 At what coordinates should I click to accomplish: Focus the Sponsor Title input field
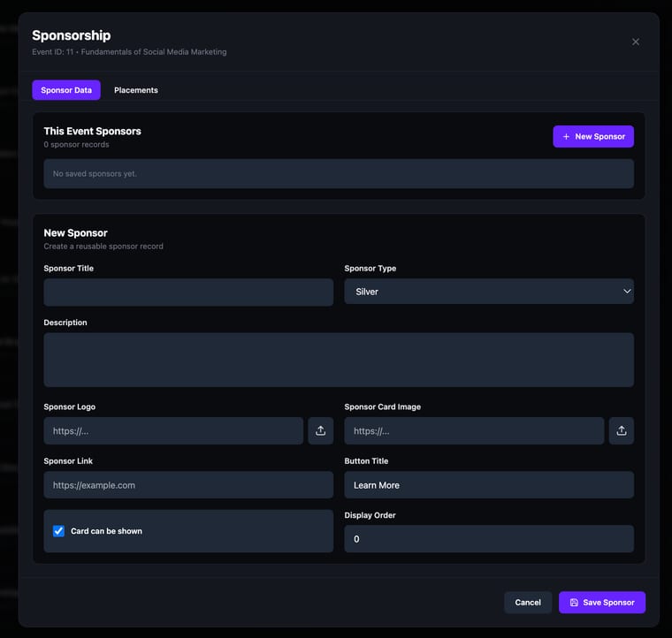pyautogui.click(x=188, y=292)
